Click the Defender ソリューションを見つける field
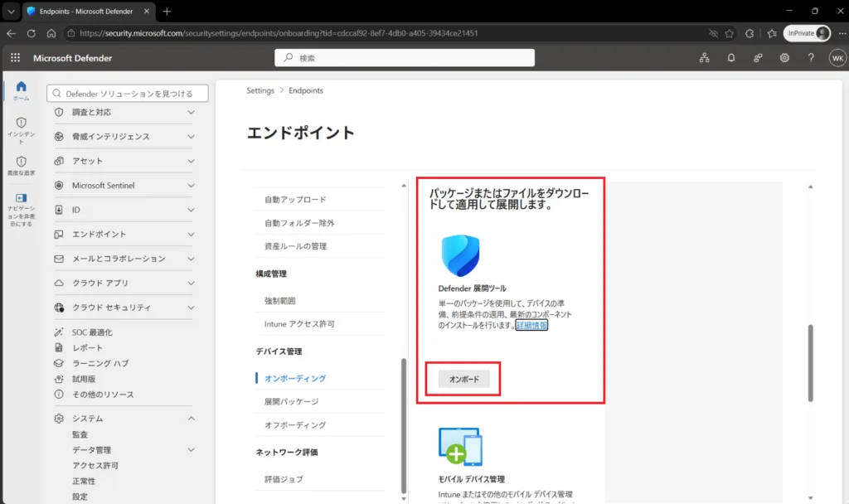The width and height of the screenshot is (849, 504). coord(128,93)
